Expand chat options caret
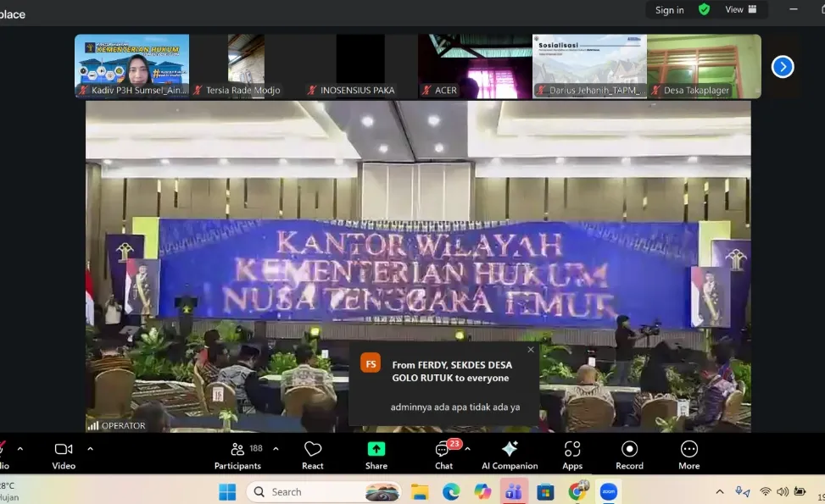 pos(468,449)
